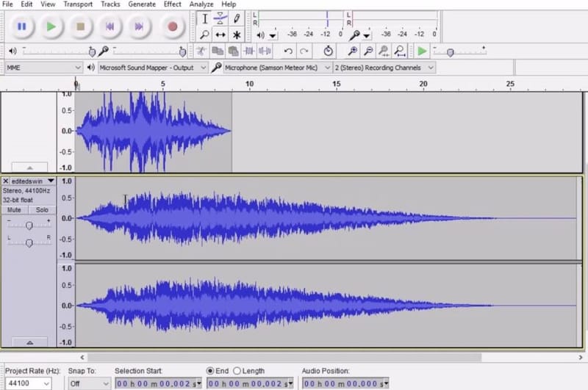The image size is (588, 390).
Task: Start recording with the Record button
Action: (x=173, y=26)
